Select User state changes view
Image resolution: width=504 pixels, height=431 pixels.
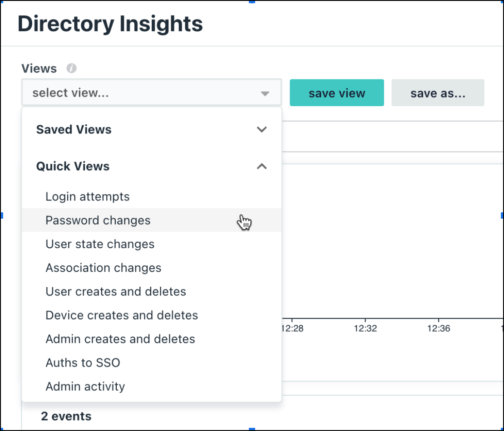click(100, 244)
